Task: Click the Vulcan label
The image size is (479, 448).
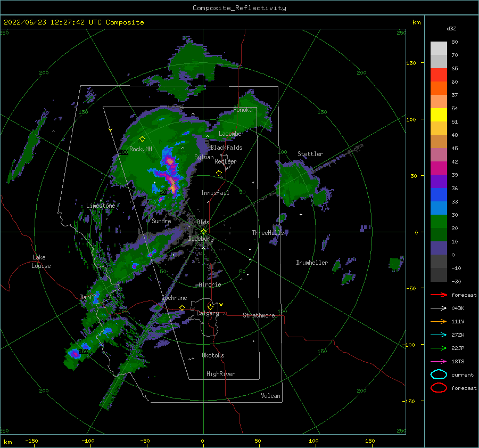Action: coord(270,396)
